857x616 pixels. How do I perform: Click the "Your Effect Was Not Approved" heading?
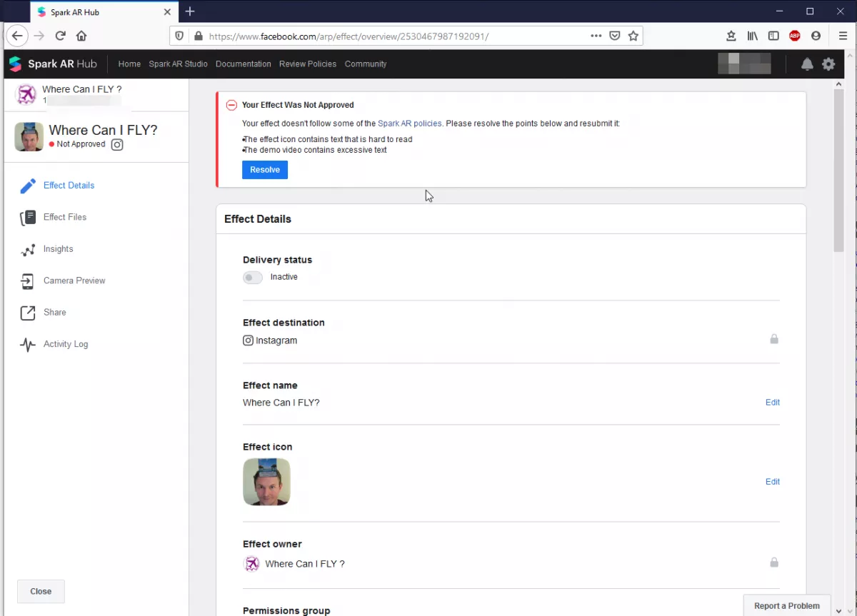(298, 105)
